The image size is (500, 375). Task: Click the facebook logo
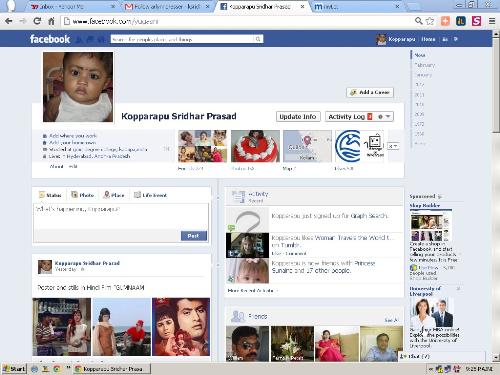[50, 39]
